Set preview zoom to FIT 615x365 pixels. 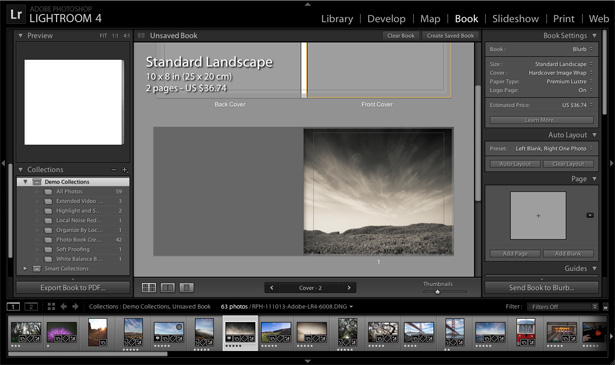click(103, 36)
